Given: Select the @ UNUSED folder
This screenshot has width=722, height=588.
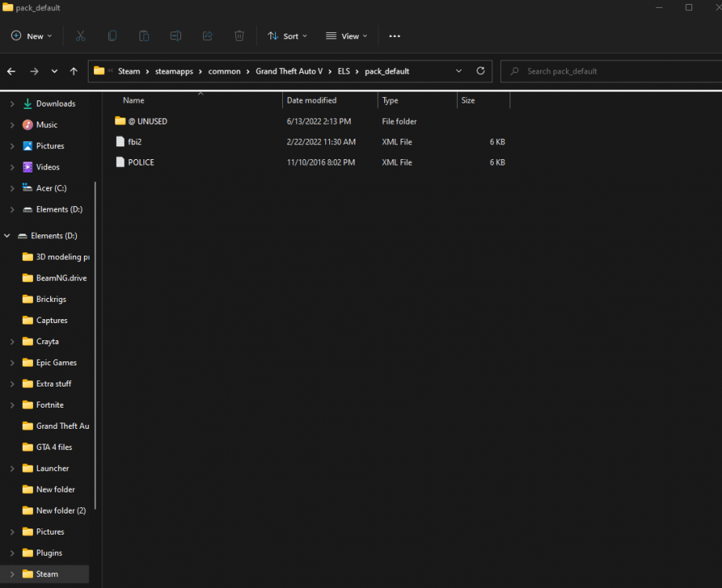Looking at the screenshot, I should point(147,122).
